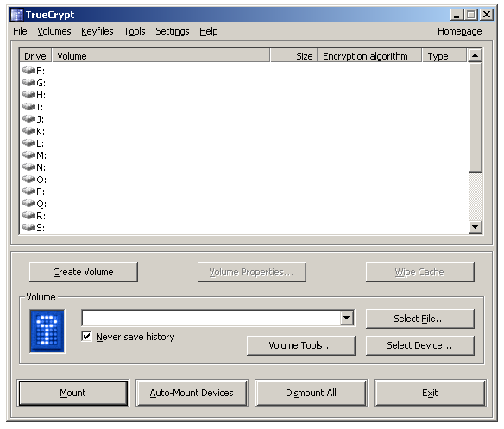This screenshot has width=504, height=429.
Task: Click the Select Device button
Action: click(x=419, y=345)
